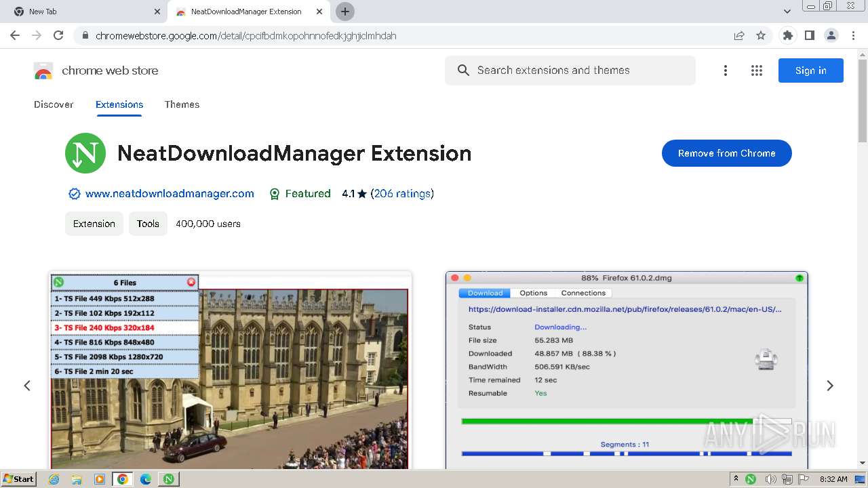Close the New Tab tab
868x488 pixels.
(157, 12)
